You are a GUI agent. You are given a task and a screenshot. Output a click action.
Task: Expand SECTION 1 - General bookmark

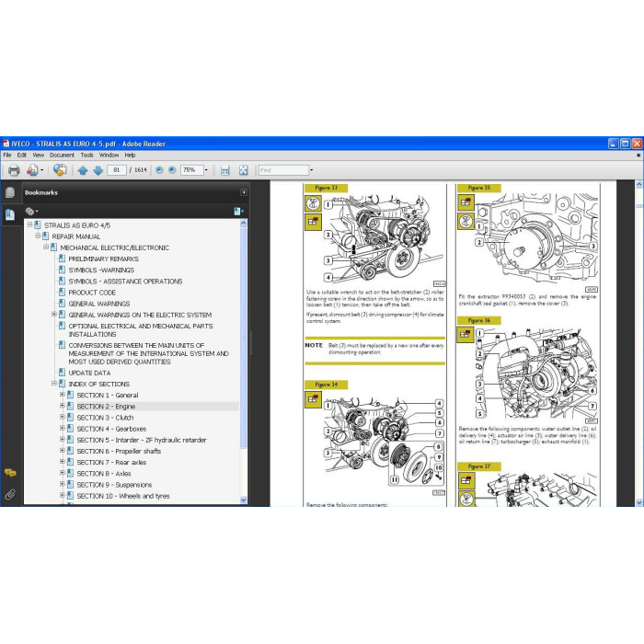[x=62, y=395]
